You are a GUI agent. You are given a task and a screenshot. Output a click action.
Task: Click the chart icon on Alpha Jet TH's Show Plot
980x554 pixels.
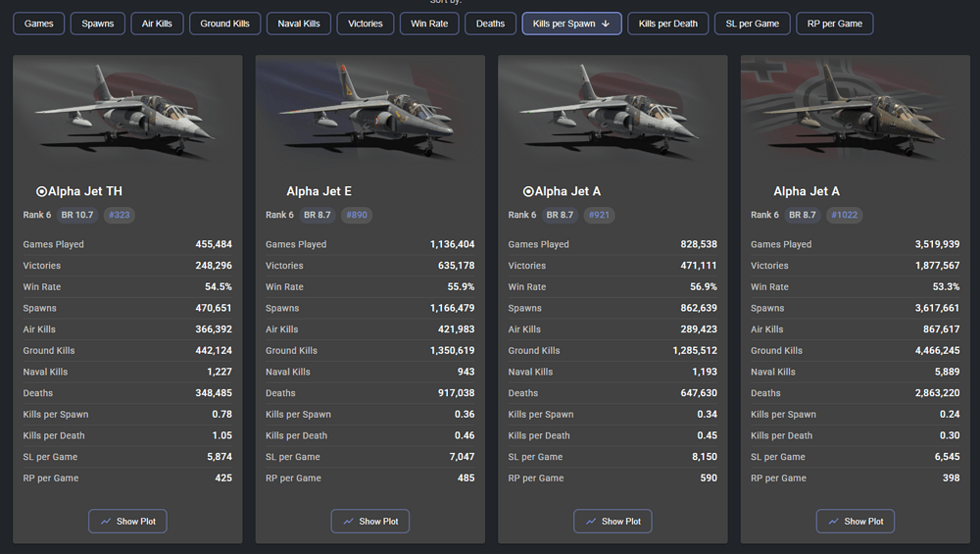pyautogui.click(x=106, y=522)
